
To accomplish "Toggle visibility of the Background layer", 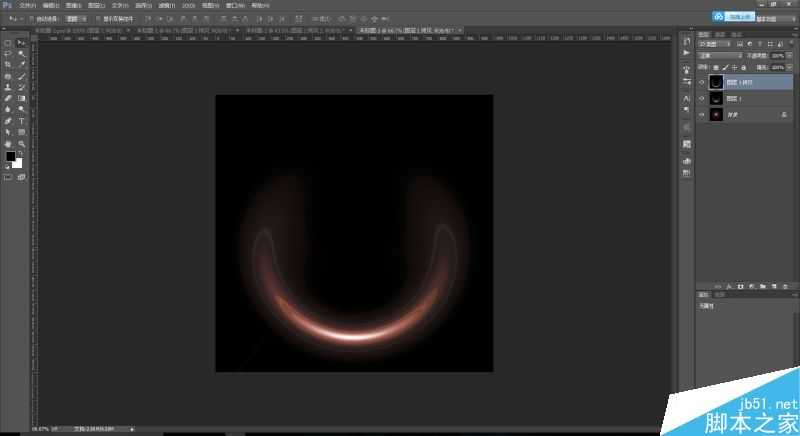I will (701, 115).
